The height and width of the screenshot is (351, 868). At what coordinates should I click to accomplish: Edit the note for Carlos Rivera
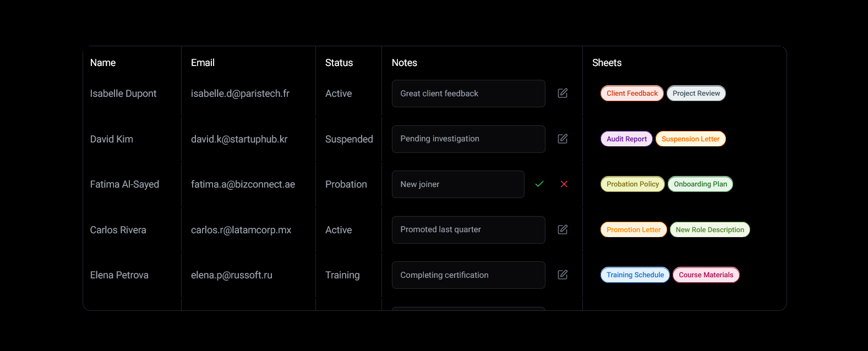tap(563, 230)
